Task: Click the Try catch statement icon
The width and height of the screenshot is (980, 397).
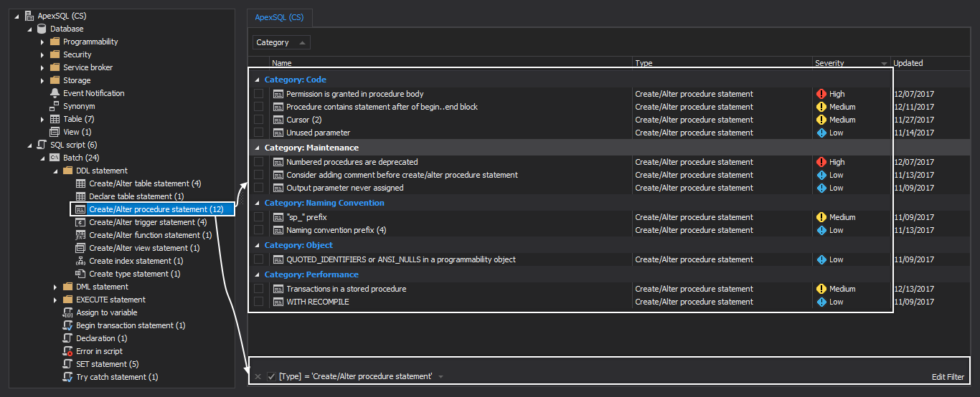Action: pyautogui.click(x=68, y=377)
